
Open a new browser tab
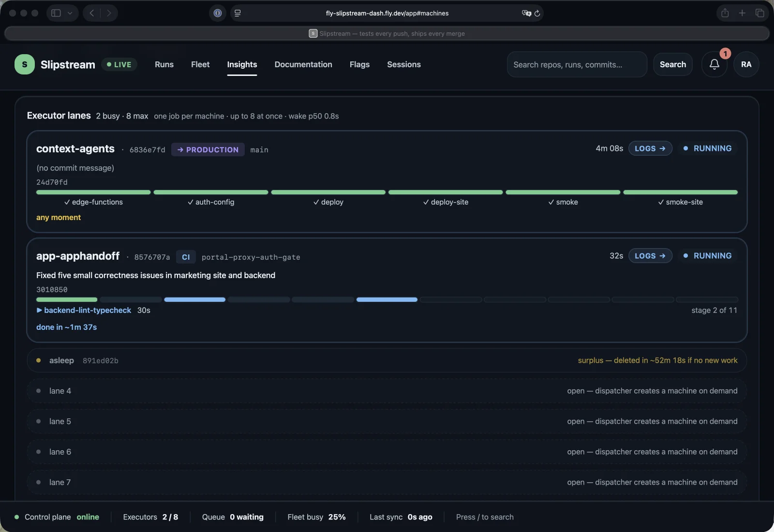click(x=742, y=13)
